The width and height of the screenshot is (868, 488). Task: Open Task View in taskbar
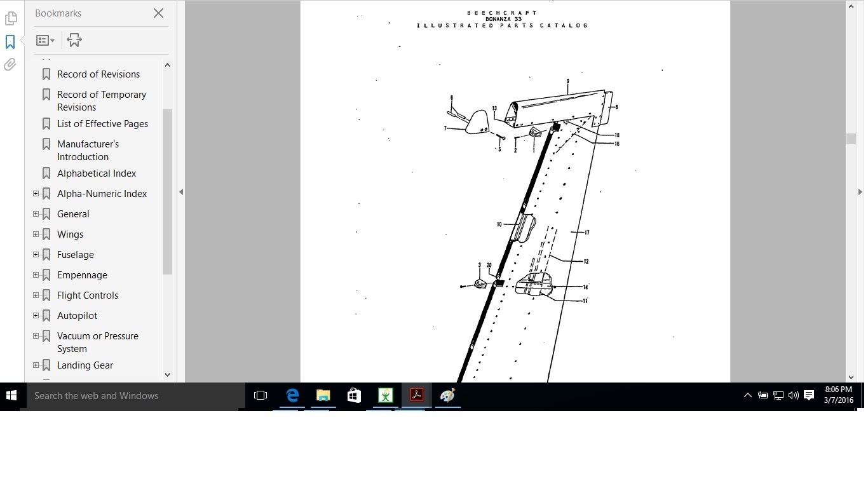(261, 396)
